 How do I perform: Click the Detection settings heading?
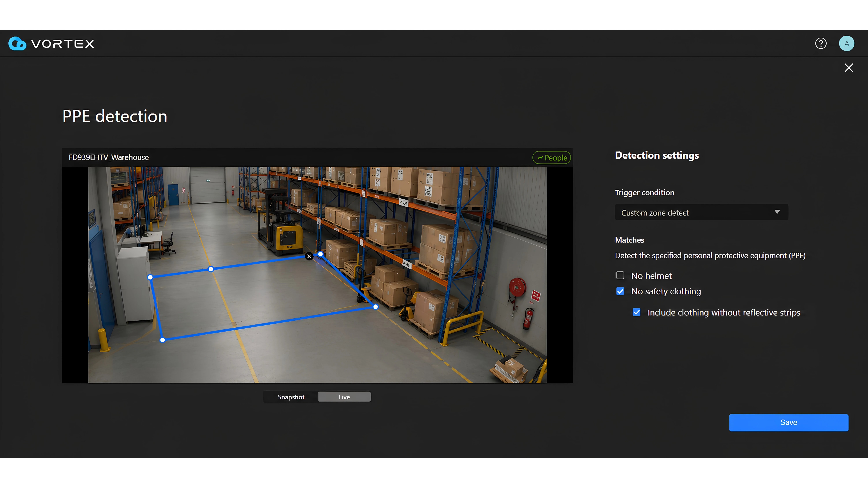tap(657, 155)
